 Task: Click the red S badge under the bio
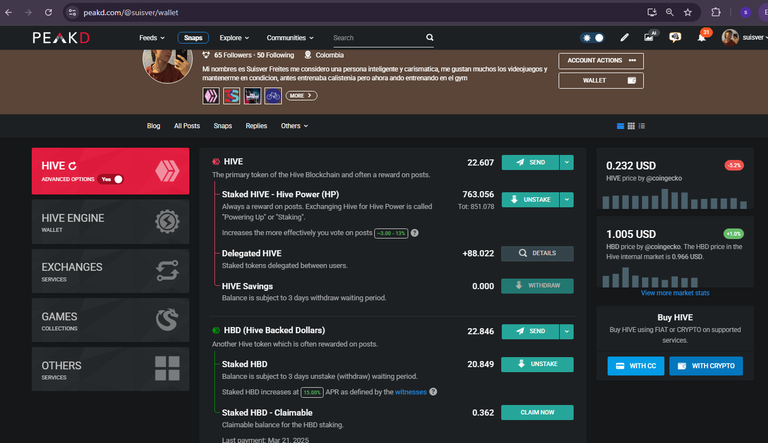click(232, 96)
